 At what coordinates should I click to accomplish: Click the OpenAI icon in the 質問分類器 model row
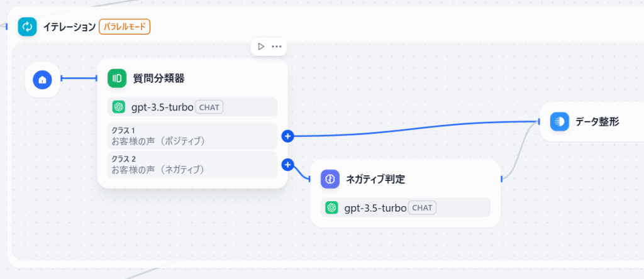click(119, 107)
